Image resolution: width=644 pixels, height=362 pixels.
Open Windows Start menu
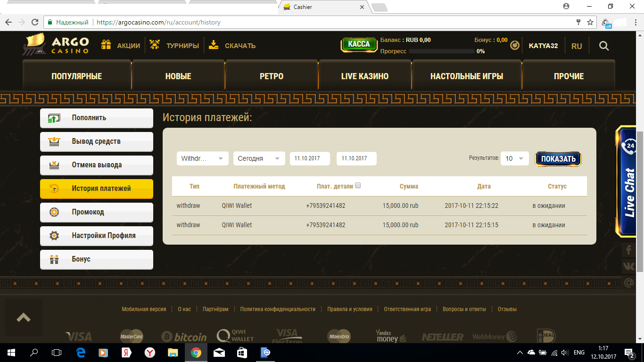click(11, 352)
